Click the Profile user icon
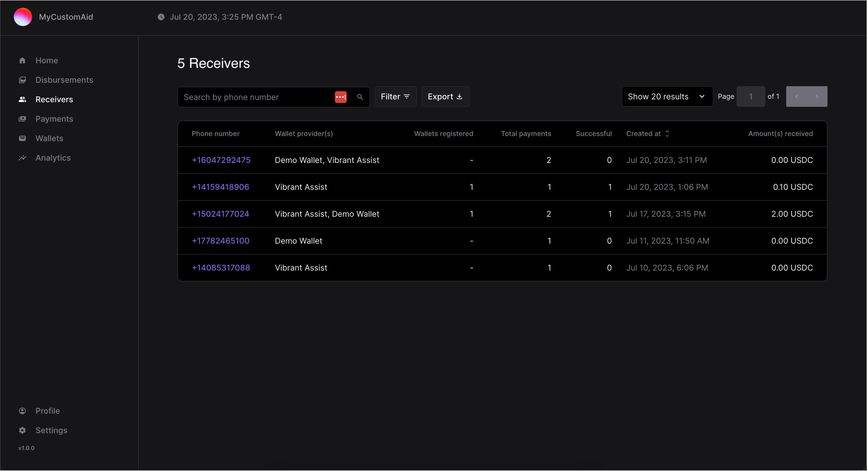 tap(22, 411)
